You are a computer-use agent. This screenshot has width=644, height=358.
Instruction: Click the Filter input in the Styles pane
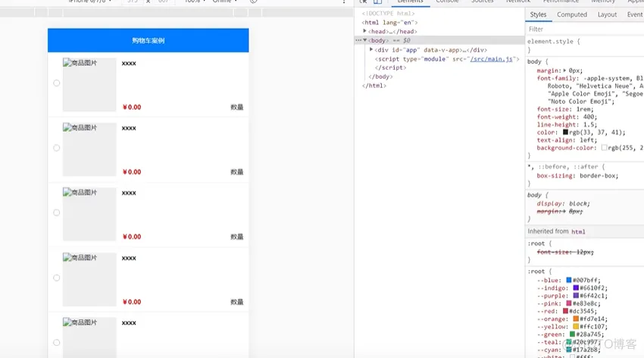coord(585,29)
